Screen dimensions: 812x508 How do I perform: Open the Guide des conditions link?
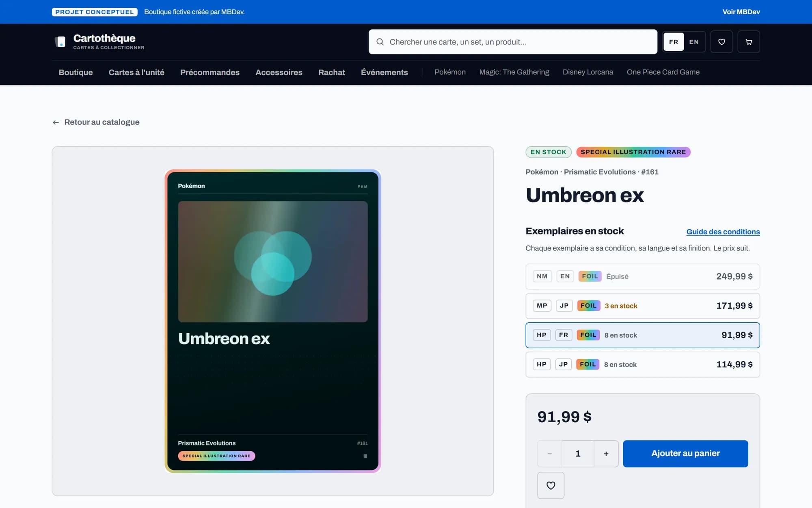pos(723,232)
